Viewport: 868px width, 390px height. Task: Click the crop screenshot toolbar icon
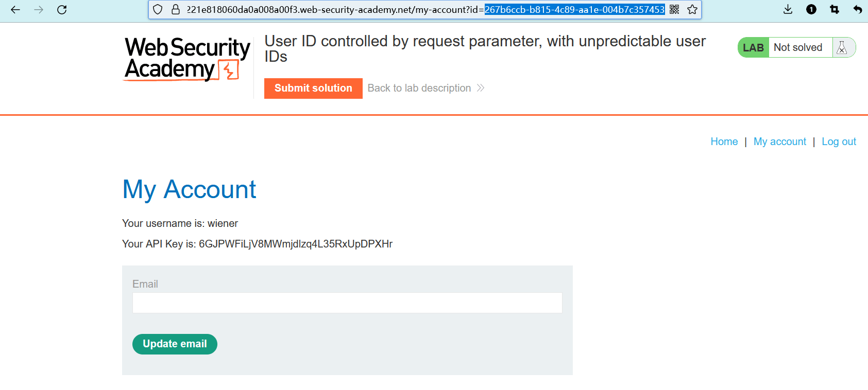coord(835,10)
